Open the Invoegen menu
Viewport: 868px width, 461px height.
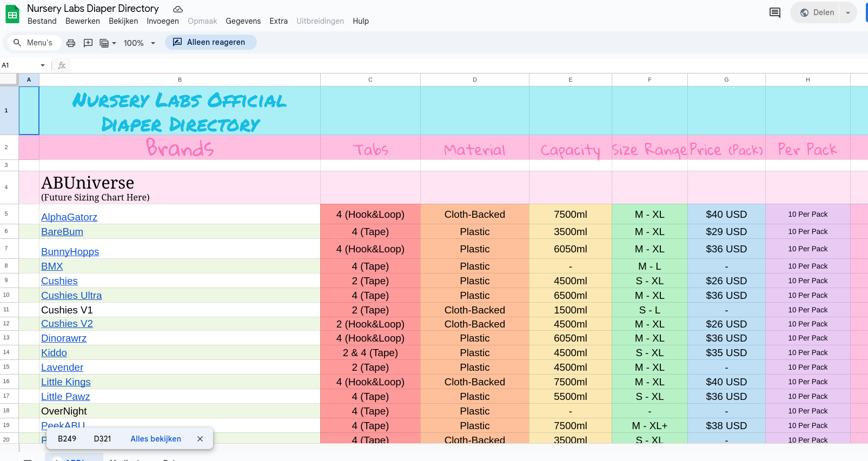coord(162,21)
